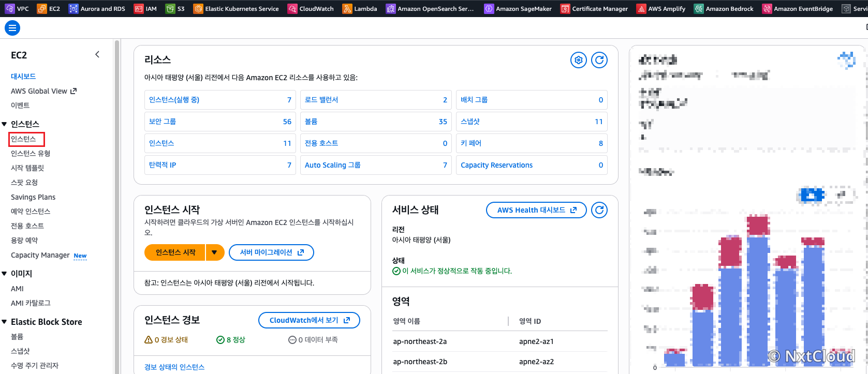Open the Amazon Bedrock shortcut

pyautogui.click(x=724, y=8)
